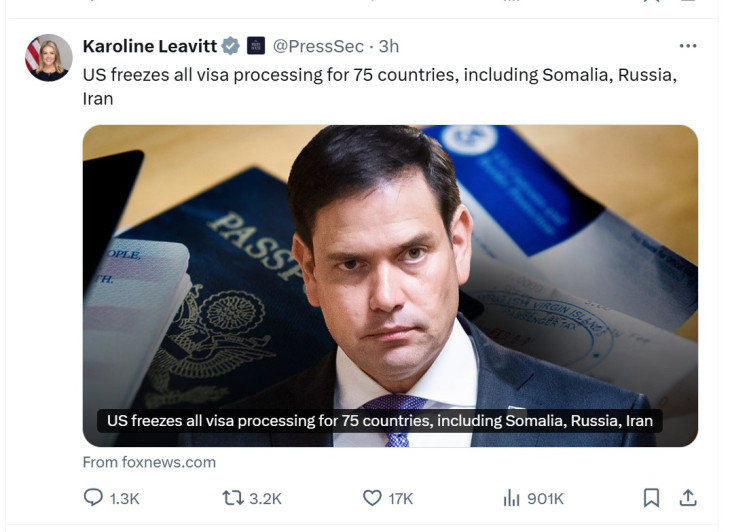Open the three-dot more options menu
Screen dimensions: 730x532
tap(688, 46)
